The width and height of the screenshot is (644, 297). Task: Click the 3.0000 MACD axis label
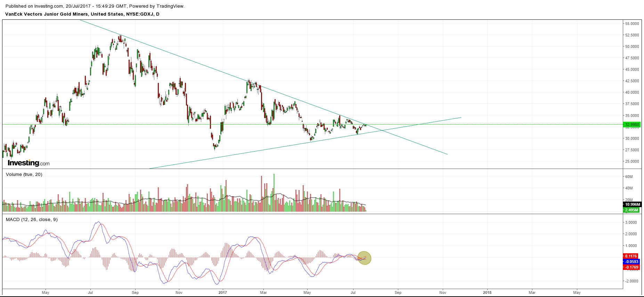point(631,222)
